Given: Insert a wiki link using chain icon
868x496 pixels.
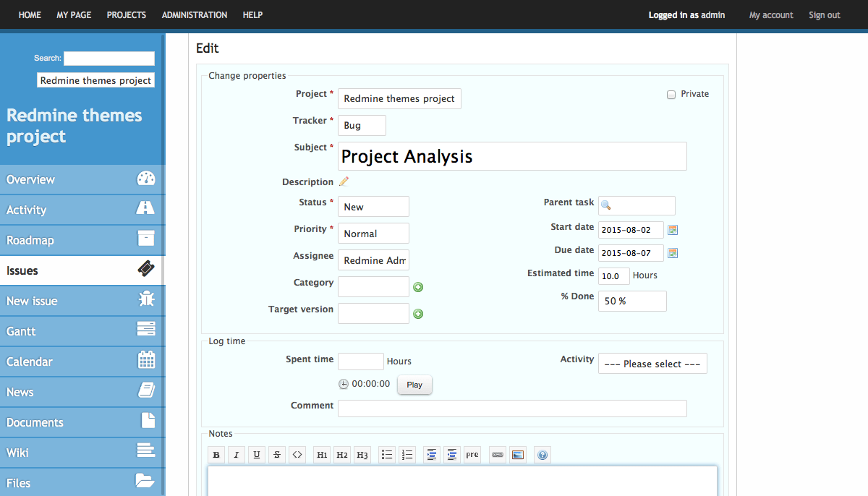Looking at the screenshot, I should click(x=497, y=455).
